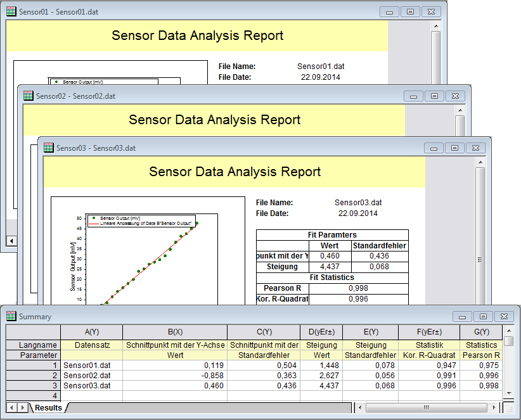The width and height of the screenshot is (521, 420).
Task: Click the Sensor01 horizontal scroll left arrow
Action: click(11, 241)
